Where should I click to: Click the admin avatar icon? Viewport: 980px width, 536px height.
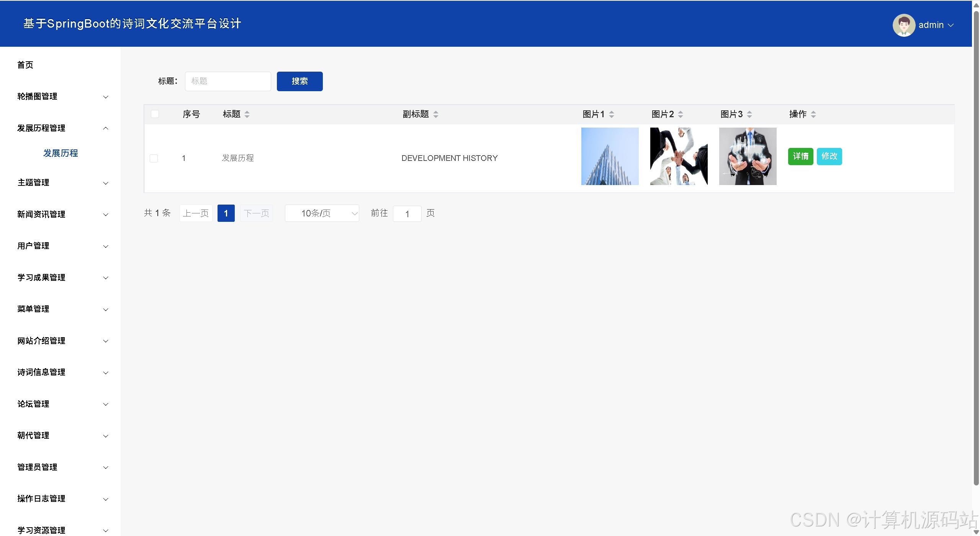(904, 25)
